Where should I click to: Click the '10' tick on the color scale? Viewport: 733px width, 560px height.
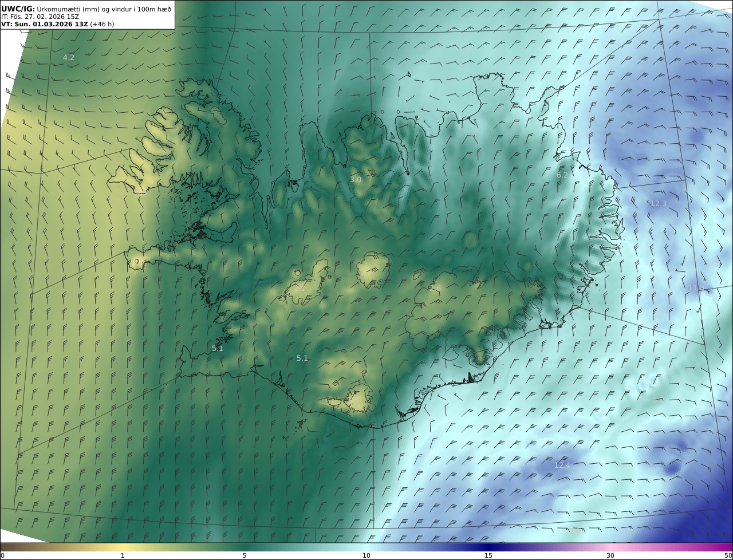(366, 555)
